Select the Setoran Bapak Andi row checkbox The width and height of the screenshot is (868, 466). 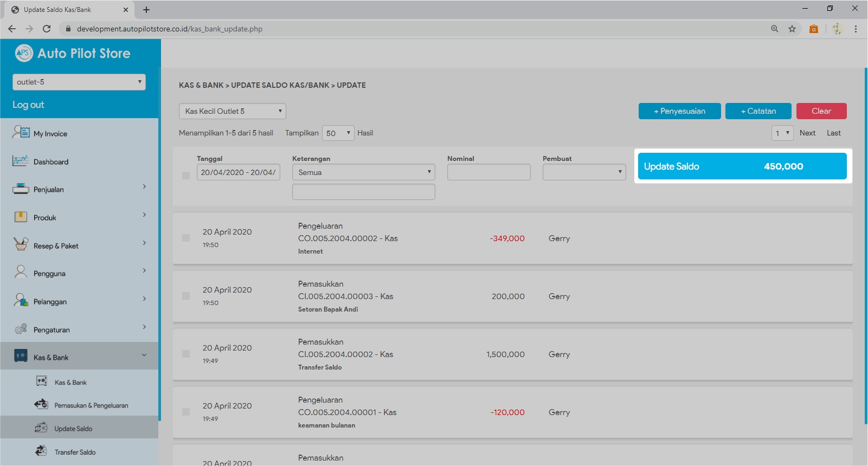[x=186, y=296]
